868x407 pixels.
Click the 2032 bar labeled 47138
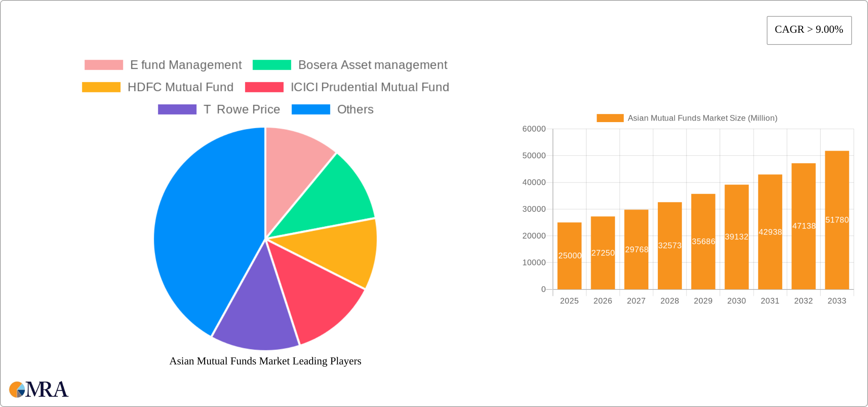click(804, 226)
